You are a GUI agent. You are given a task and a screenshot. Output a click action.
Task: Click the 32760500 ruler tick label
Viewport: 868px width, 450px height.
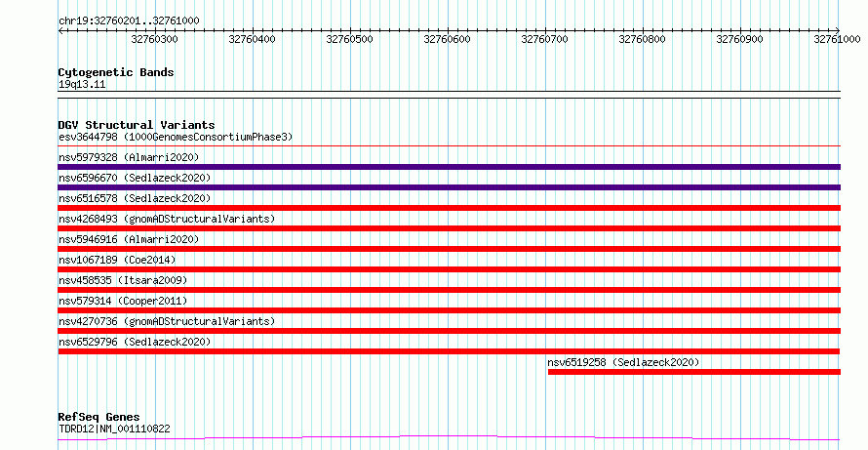(x=350, y=39)
